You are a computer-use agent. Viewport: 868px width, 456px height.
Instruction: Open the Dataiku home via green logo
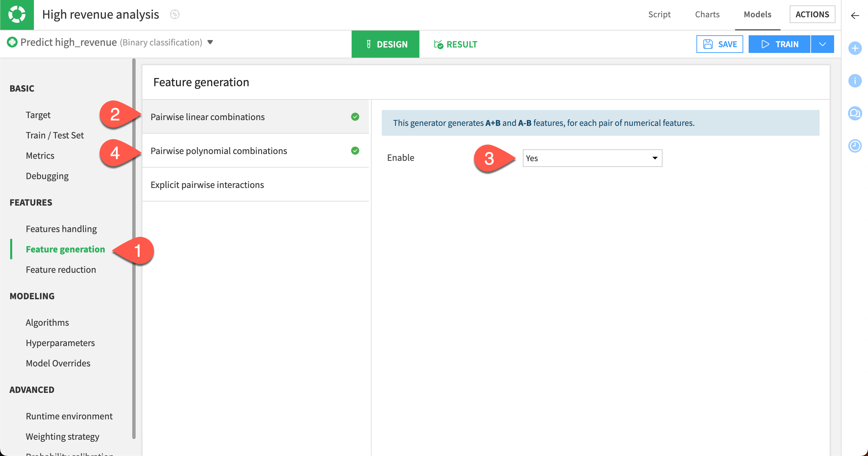(x=17, y=15)
